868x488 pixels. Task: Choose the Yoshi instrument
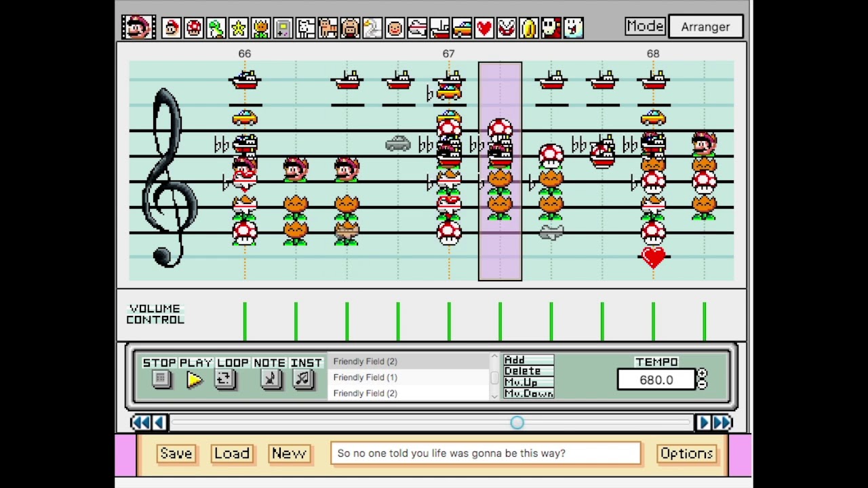[216, 28]
